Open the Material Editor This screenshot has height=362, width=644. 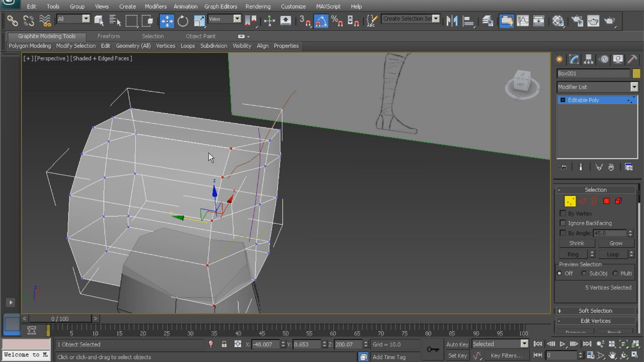(x=558, y=21)
